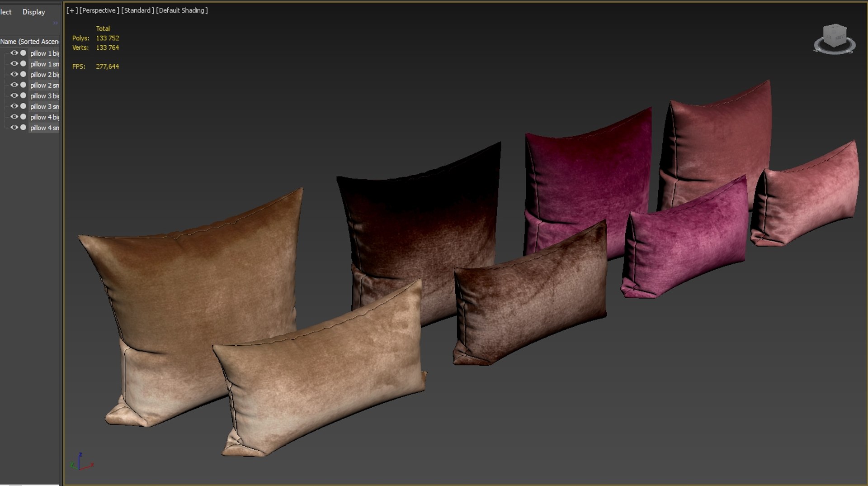Click the Polys count 133 752 statistic

[107, 38]
